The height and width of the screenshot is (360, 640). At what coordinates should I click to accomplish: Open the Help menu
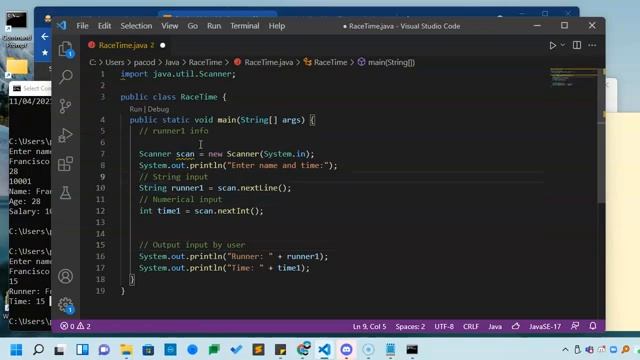click(x=277, y=26)
